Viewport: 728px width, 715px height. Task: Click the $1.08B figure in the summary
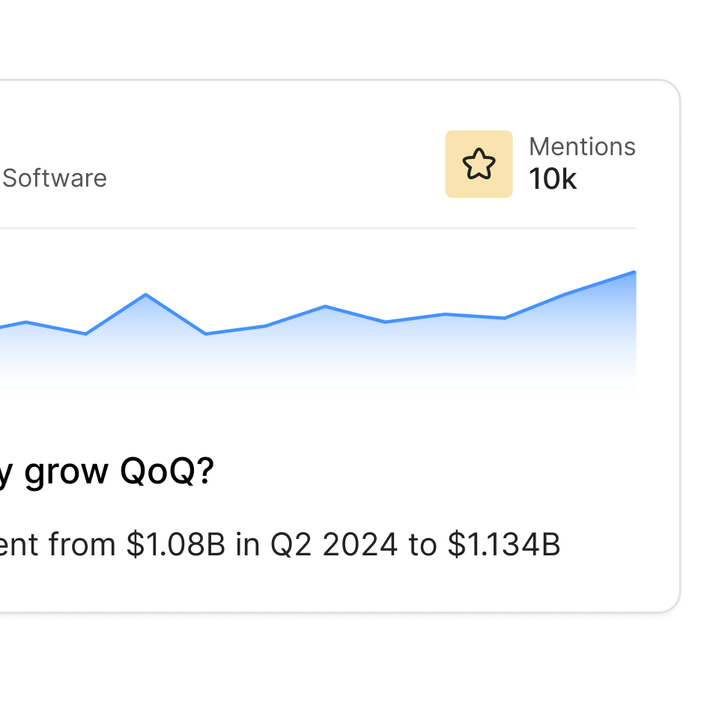(175, 545)
